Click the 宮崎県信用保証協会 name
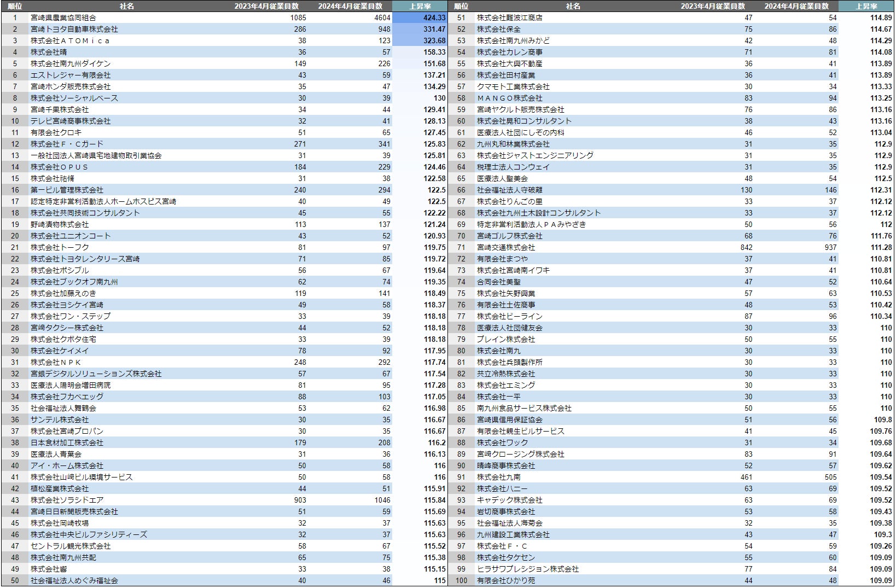 click(510, 420)
